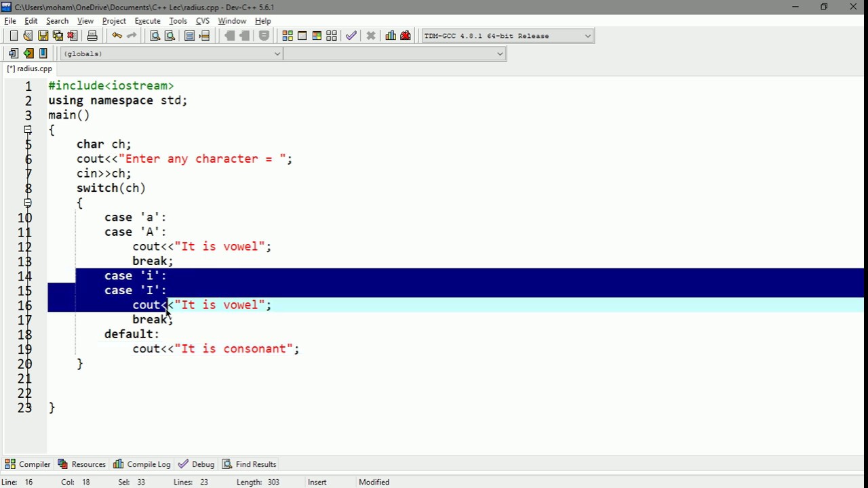Screen dimensions: 868x488
Task: Click the Redo arrow icon
Action: coord(132,36)
